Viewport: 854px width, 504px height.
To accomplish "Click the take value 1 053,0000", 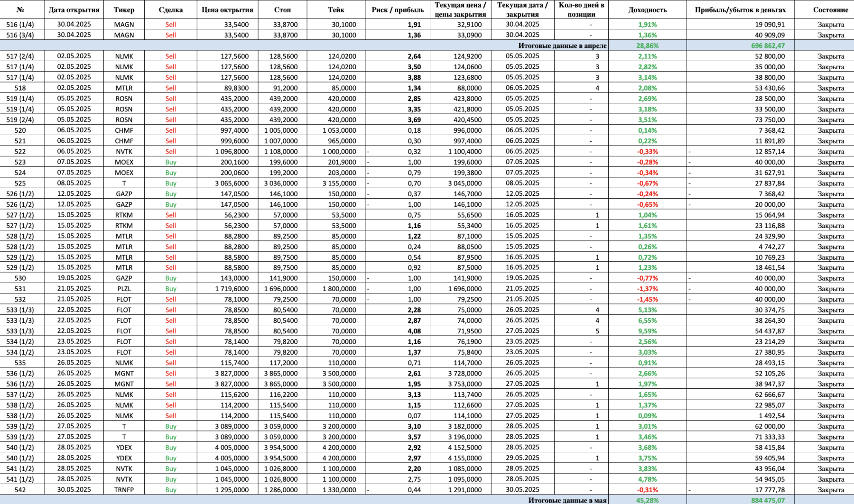I will [336, 130].
